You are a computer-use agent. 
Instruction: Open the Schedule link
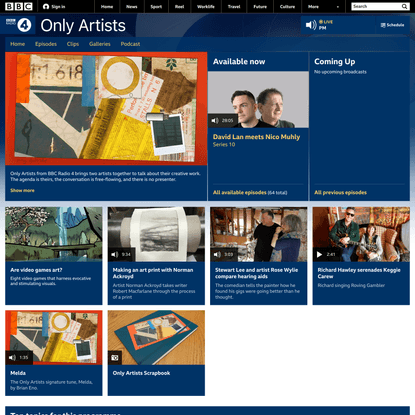pyautogui.click(x=395, y=25)
